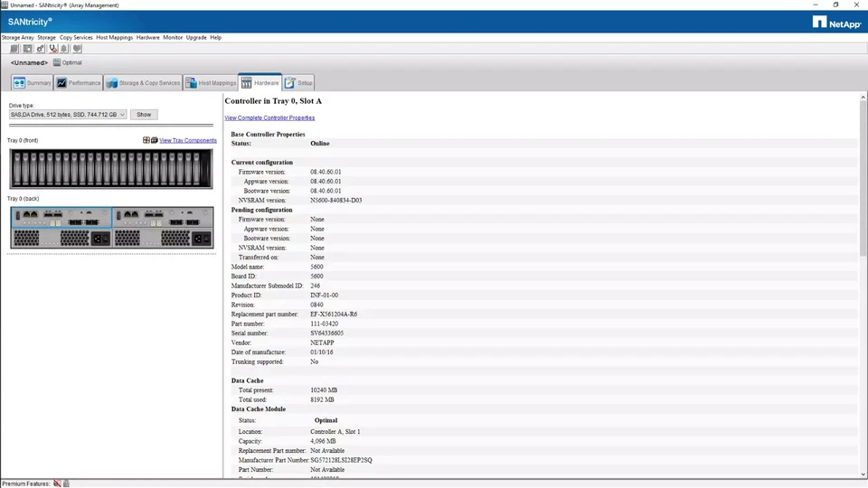Image resolution: width=868 pixels, height=488 pixels.
Task: Click the Show button
Action: pos(144,115)
